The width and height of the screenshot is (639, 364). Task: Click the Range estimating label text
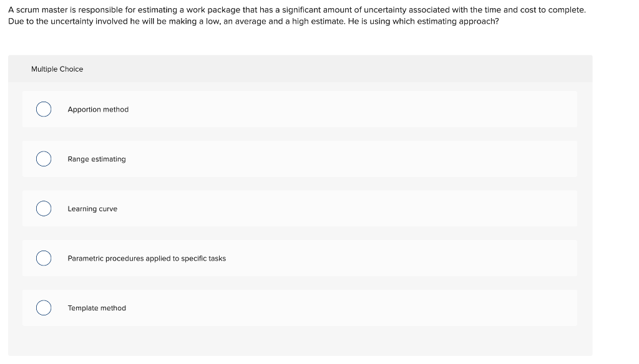point(97,159)
